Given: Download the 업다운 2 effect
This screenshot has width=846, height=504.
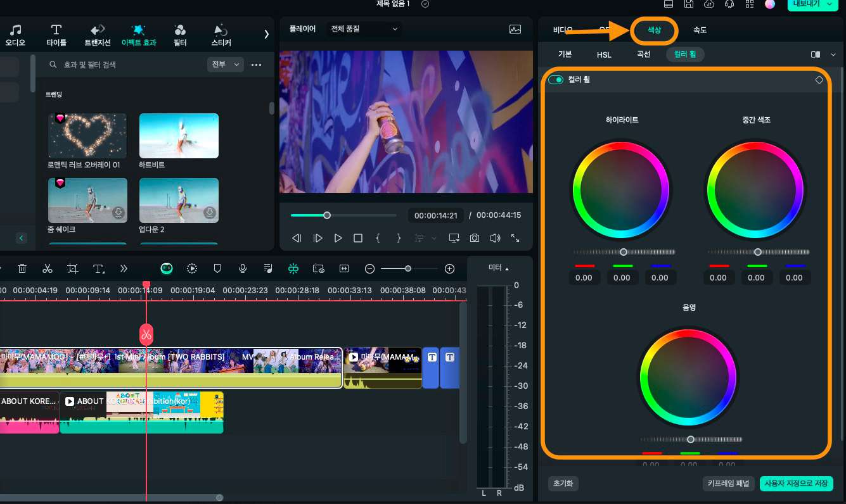Looking at the screenshot, I should [209, 213].
